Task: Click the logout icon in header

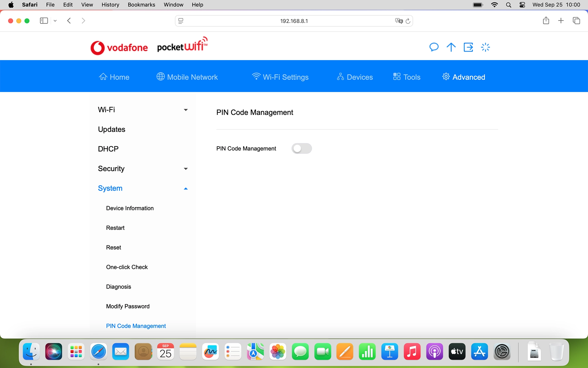Action: pos(468,47)
